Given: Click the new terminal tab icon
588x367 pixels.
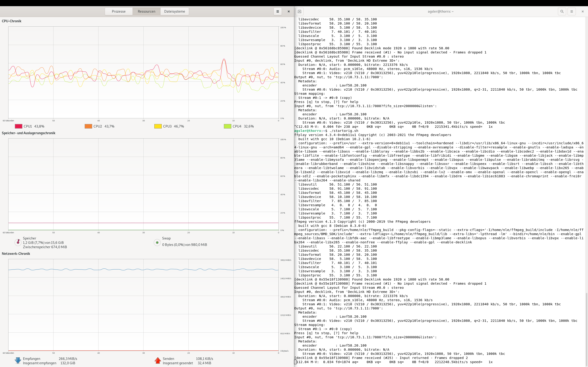Looking at the screenshot, I should 299,11.
